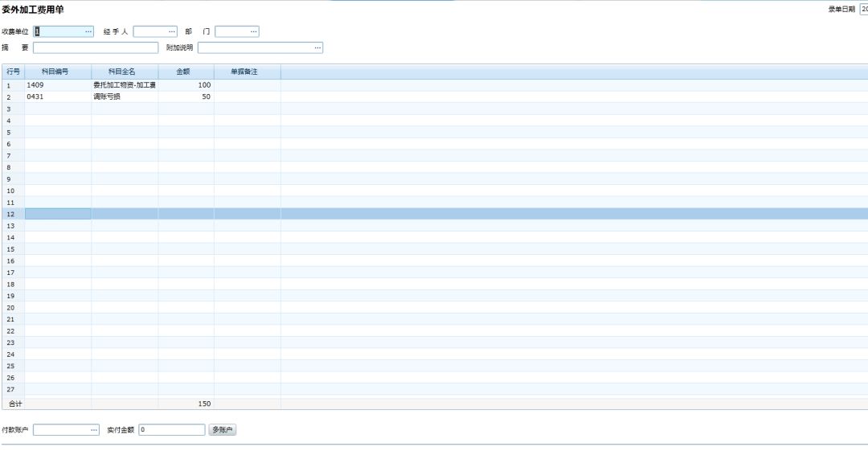Click the 摘要 text field
Viewport: 868px width, 459px height.
pos(96,47)
